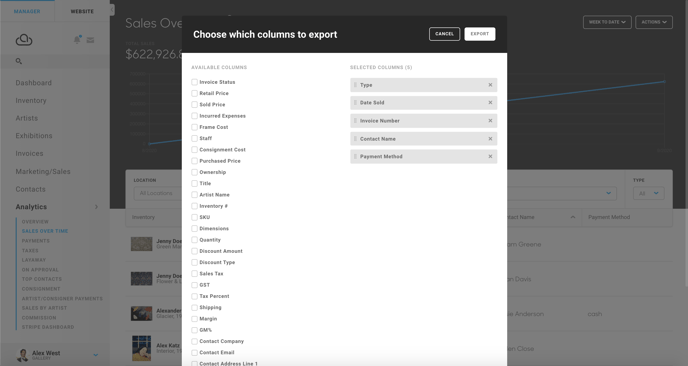The height and width of the screenshot is (366, 688).
Task: Tick the Artist Name checkbox
Action: pyautogui.click(x=194, y=195)
